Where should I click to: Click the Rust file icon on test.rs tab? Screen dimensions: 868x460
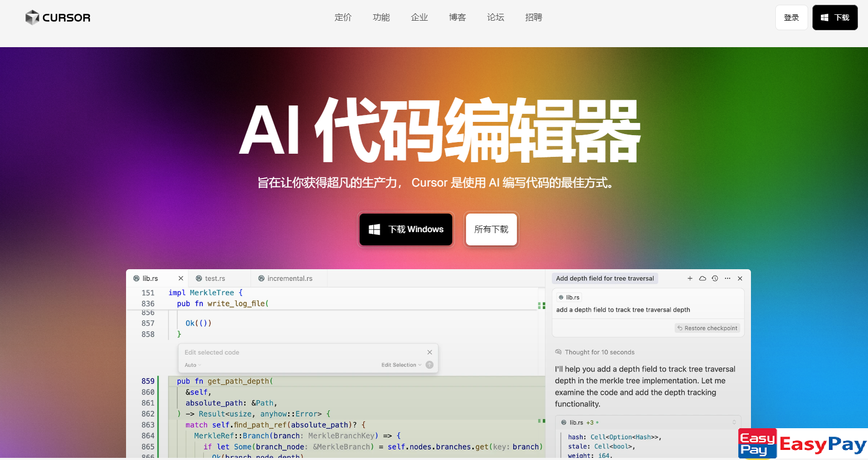[x=199, y=278]
